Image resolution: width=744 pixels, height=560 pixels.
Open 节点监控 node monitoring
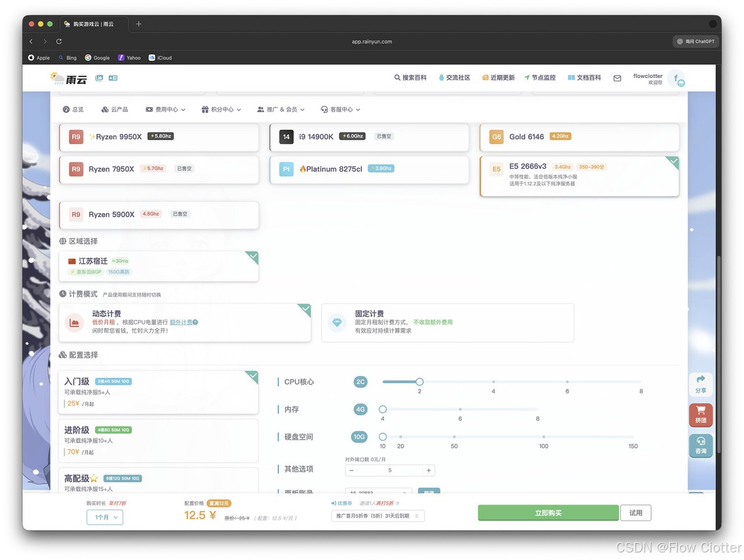(x=540, y=78)
